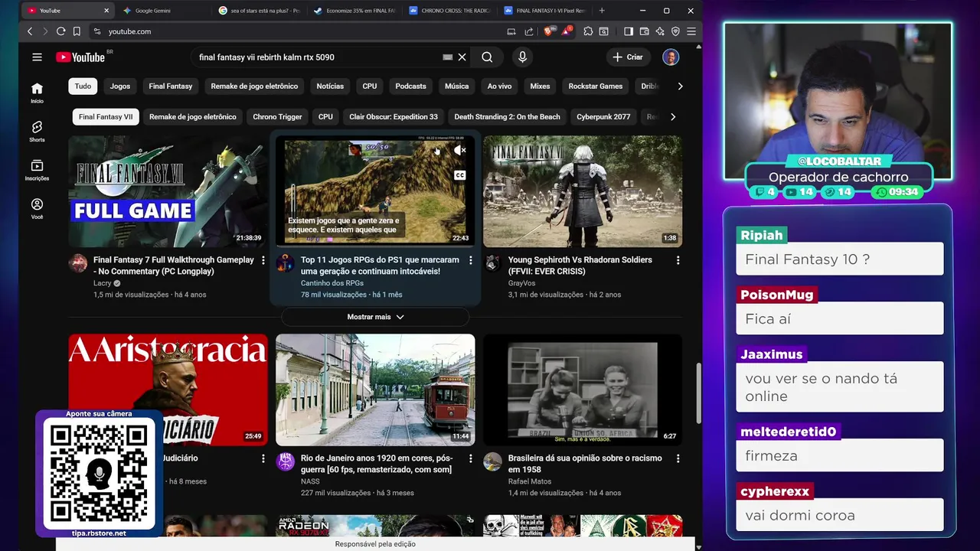Click the page vertical scrollbar thumb

click(x=698, y=394)
